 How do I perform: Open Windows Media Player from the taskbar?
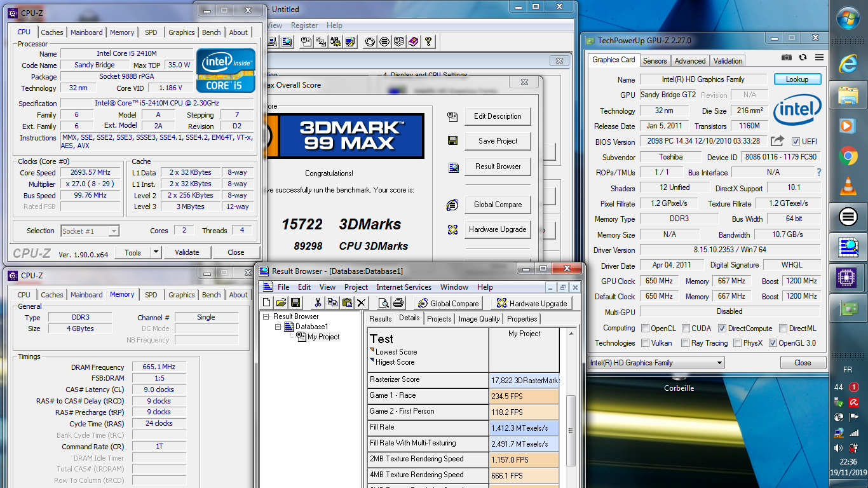[x=848, y=126]
